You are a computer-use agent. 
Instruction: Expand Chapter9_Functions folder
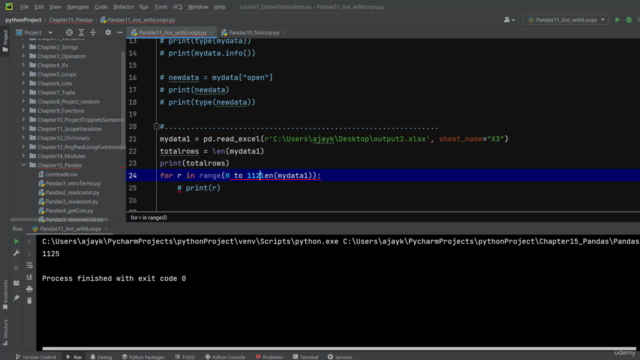23,111
